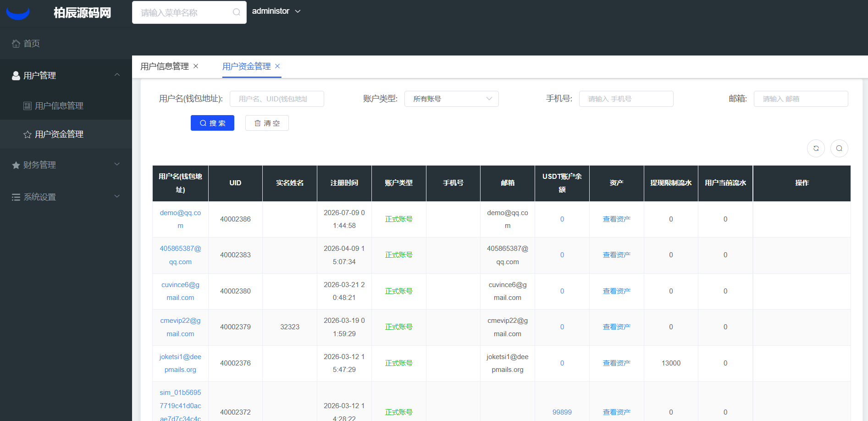Click the search magnifier in menu search box
Image resolution: width=868 pixels, height=421 pixels.
click(x=236, y=12)
